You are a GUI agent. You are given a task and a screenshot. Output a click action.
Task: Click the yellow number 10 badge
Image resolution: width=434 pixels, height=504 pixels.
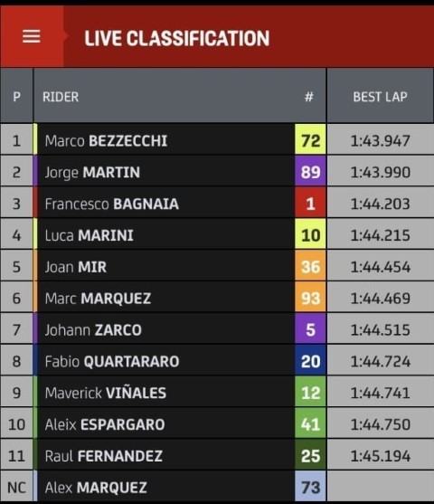click(x=310, y=234)
